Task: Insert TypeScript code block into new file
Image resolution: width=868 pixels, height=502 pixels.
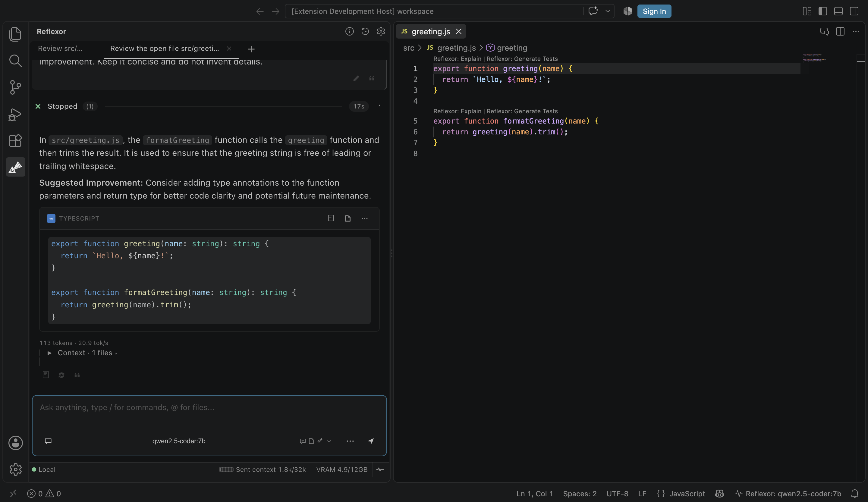Action: click(348, 218)
